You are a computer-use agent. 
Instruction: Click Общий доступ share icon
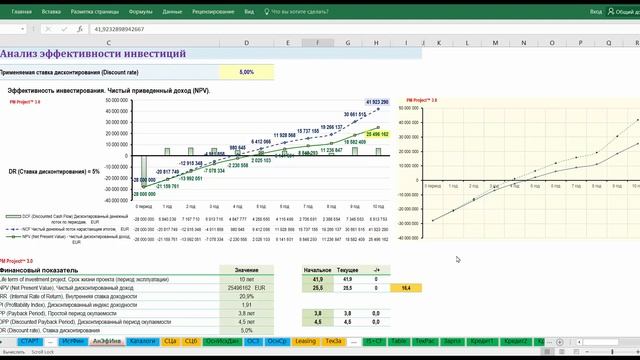[x=624, y=11]
